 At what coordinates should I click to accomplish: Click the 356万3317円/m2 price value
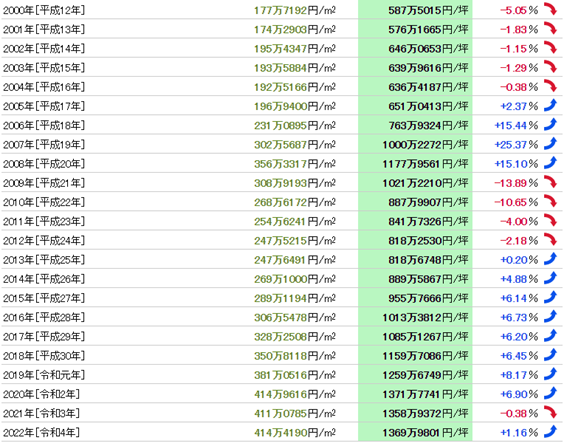295,164
